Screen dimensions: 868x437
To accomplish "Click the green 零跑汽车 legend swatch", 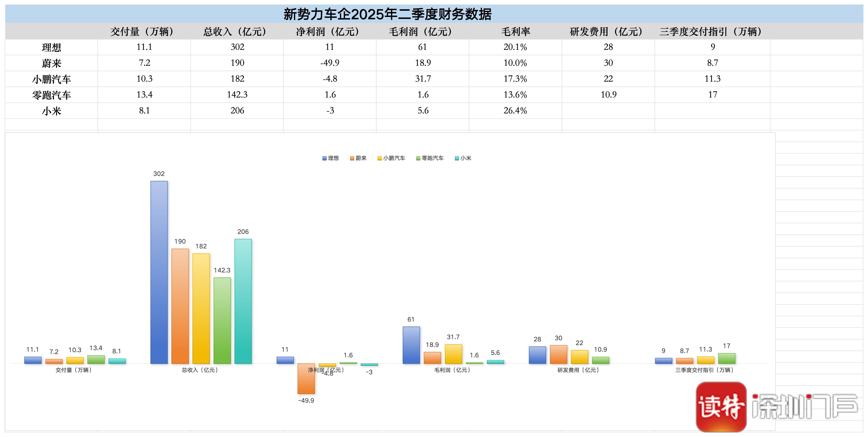I will point(418,158).
